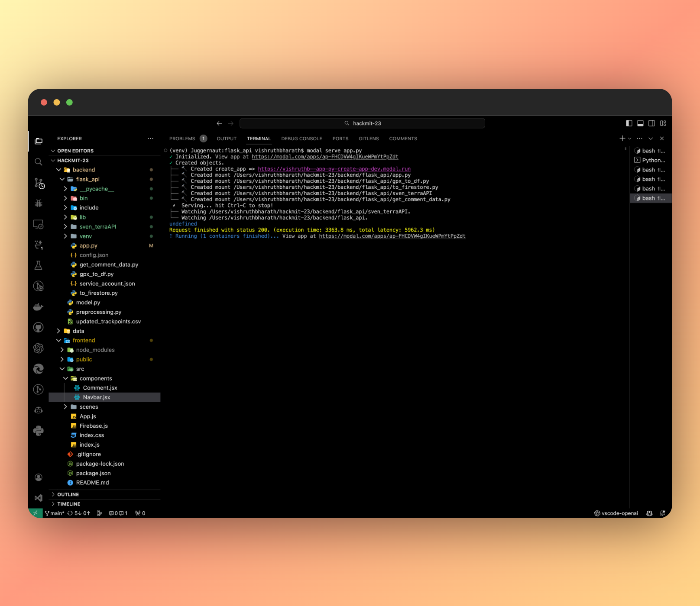Open the create-app-dev modal.run link

tap(334, 169)
